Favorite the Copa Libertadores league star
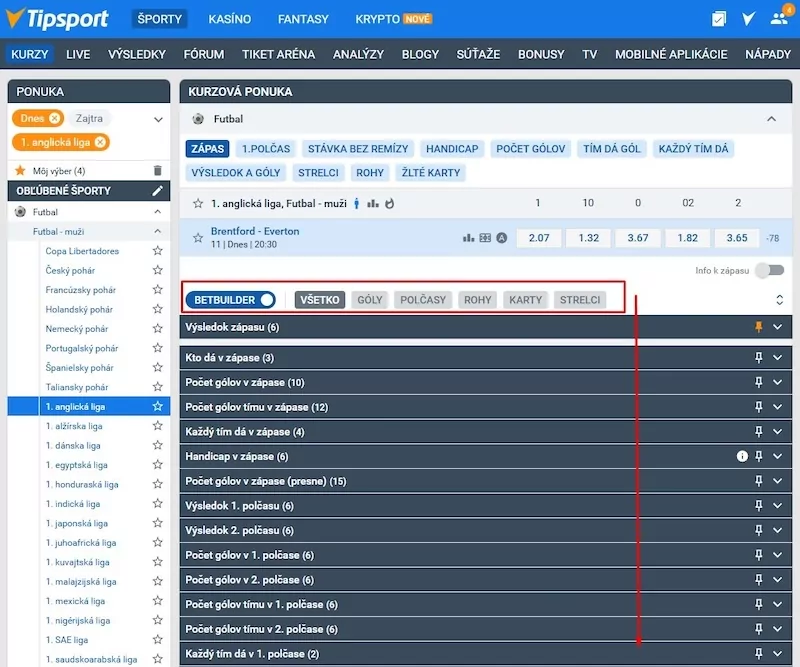The width and height of the screenshot is (800, 667). [x=158, y=251]
